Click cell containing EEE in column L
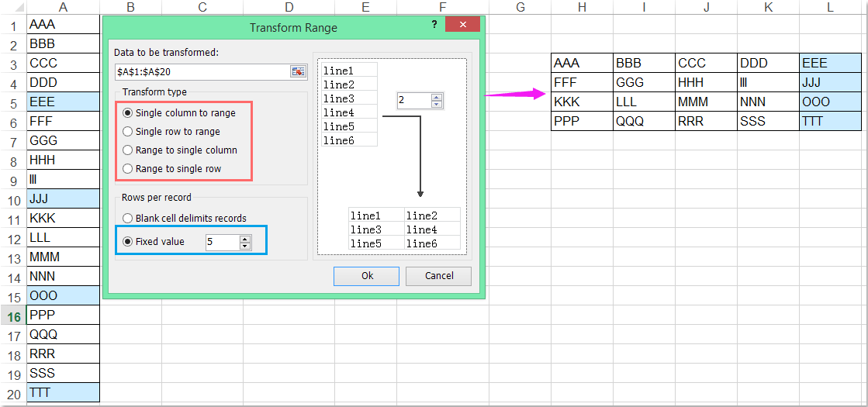868x407 pixels. point(829,64)
